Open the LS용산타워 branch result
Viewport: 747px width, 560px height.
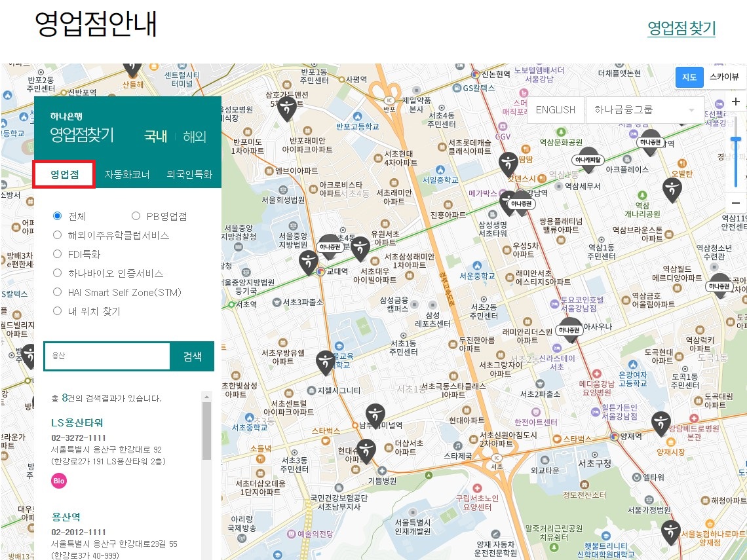(x=77, y=422)
